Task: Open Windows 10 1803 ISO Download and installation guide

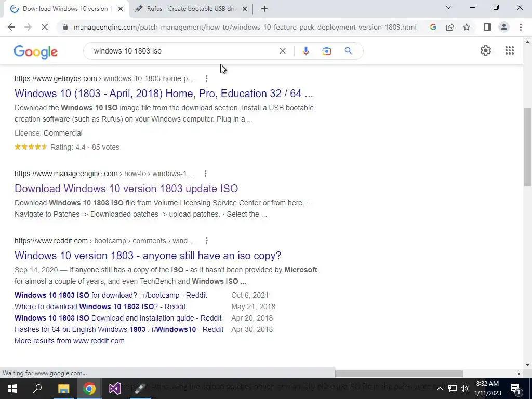Action: (118, 318)
